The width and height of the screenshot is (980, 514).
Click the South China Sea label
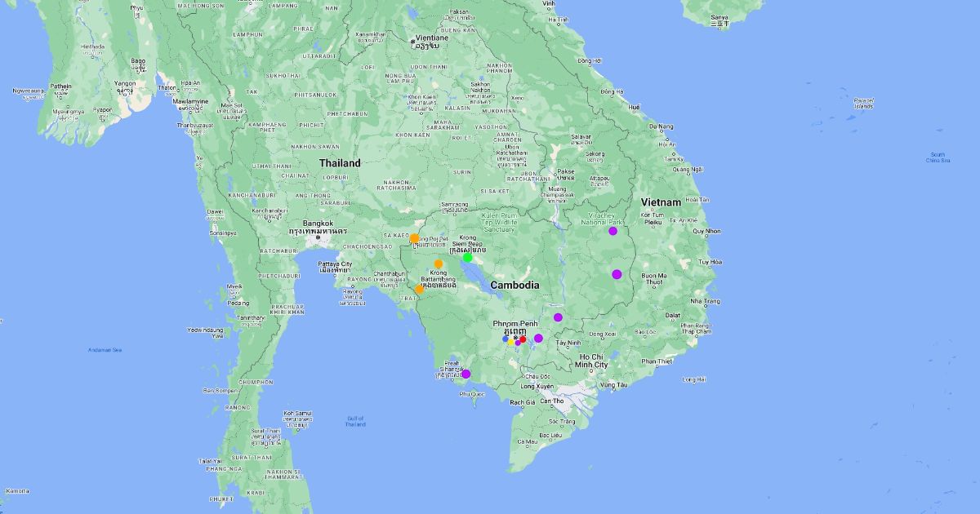click(x=939, y=157)
